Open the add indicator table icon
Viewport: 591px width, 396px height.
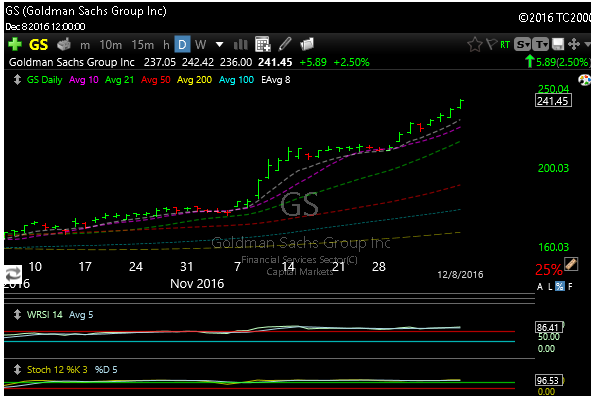point(263,44)
